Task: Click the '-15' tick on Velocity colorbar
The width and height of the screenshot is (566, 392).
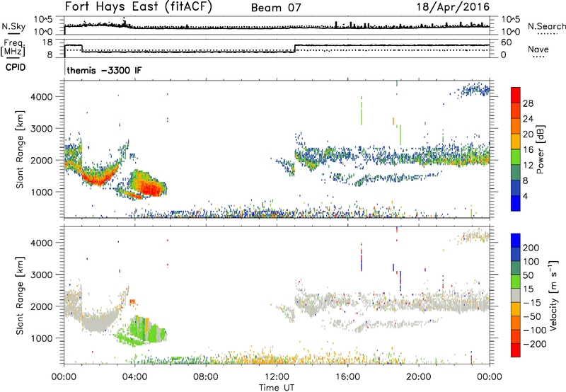Action: pos(532,303)
